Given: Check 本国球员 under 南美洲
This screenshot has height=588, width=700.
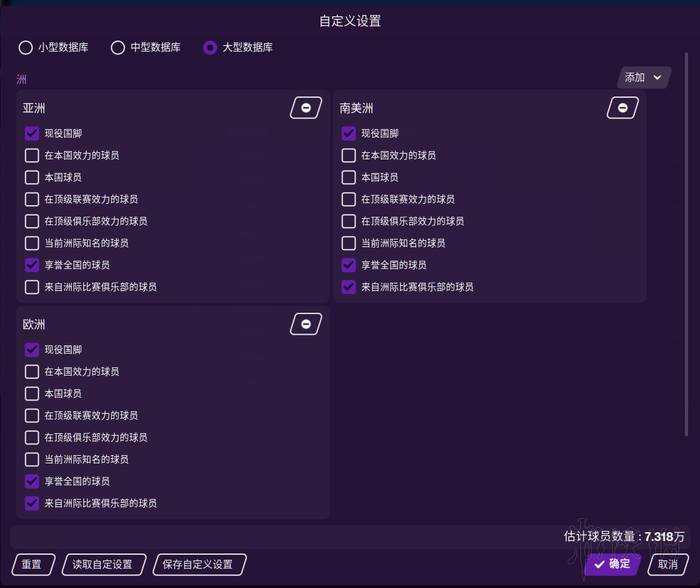Looking at the screenshot, I should pos(348,177).
